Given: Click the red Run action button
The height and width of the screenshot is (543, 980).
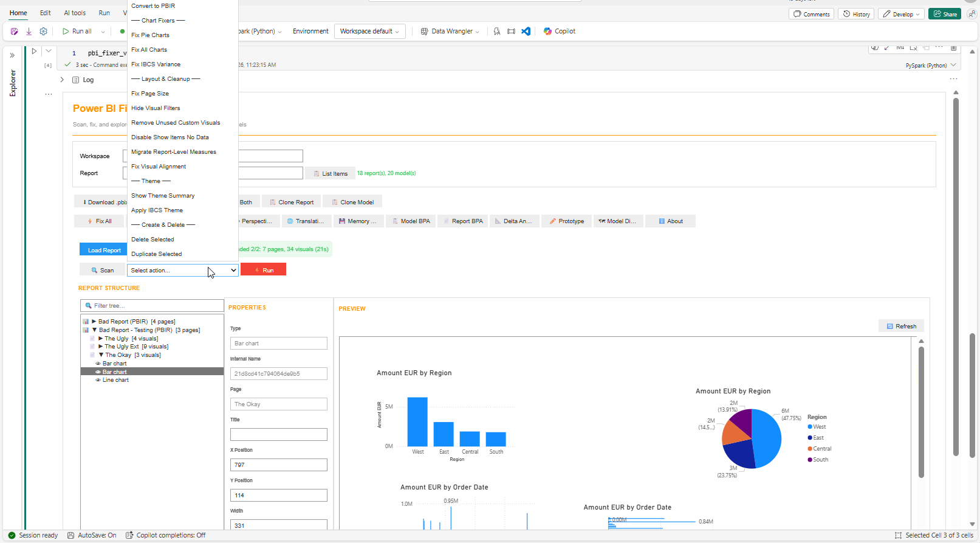Looking at the screenshot, I should [263, 270].
